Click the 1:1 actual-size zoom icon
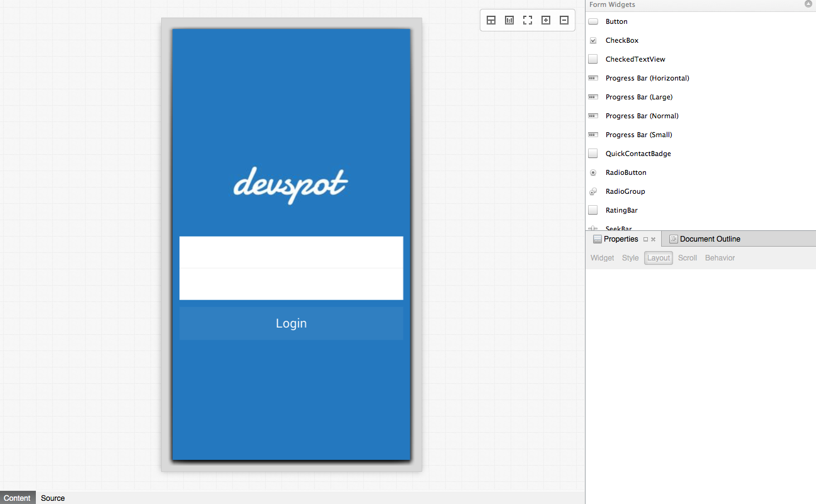Image resolution: width=816 pixels, height=504 pixels. tap(509, 20)
